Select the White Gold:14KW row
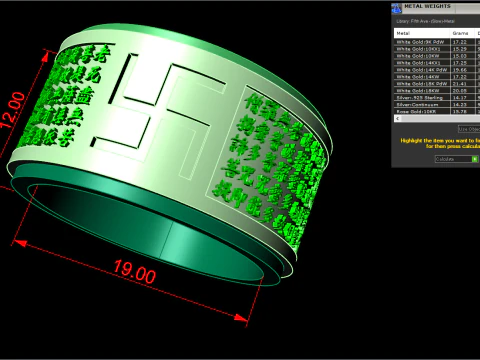The width and height of the screenshot is (480, 360). pyautogui.click(x=437, y=77)
